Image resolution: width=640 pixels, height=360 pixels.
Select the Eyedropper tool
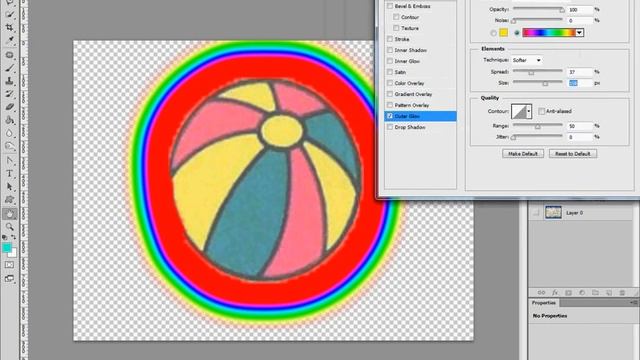tap(10, 40)
